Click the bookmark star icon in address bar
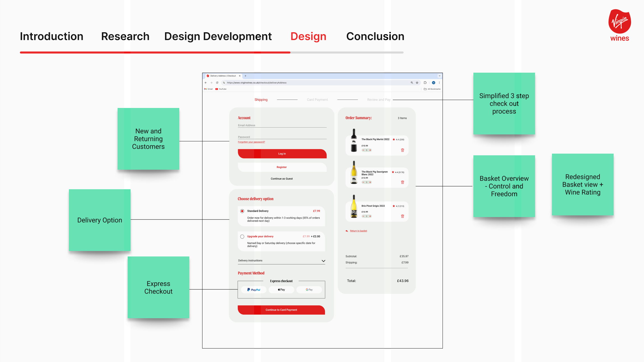This screenshot has height=362, width=644. tap(417, 83)
